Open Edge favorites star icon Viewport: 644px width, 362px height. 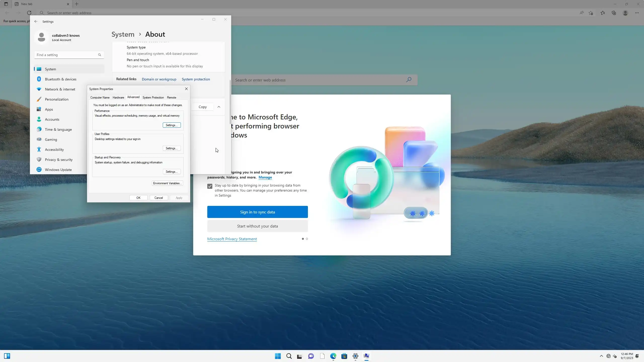[x=602, y=13]
